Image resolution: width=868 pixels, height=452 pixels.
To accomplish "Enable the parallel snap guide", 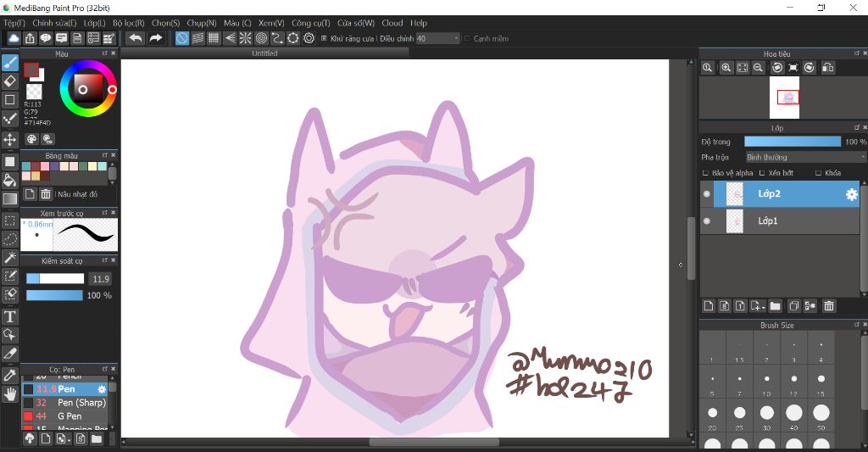I will [198, 38].
